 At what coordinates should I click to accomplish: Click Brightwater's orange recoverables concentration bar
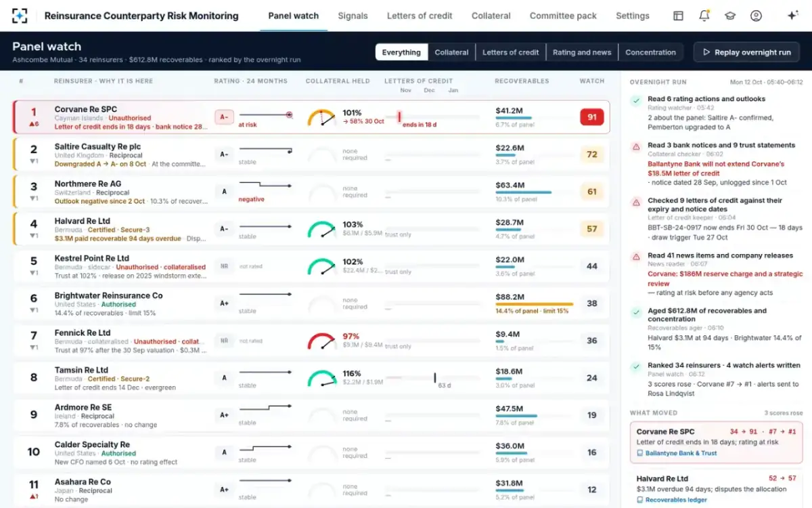pyautogui.click(x=534, y=305)
